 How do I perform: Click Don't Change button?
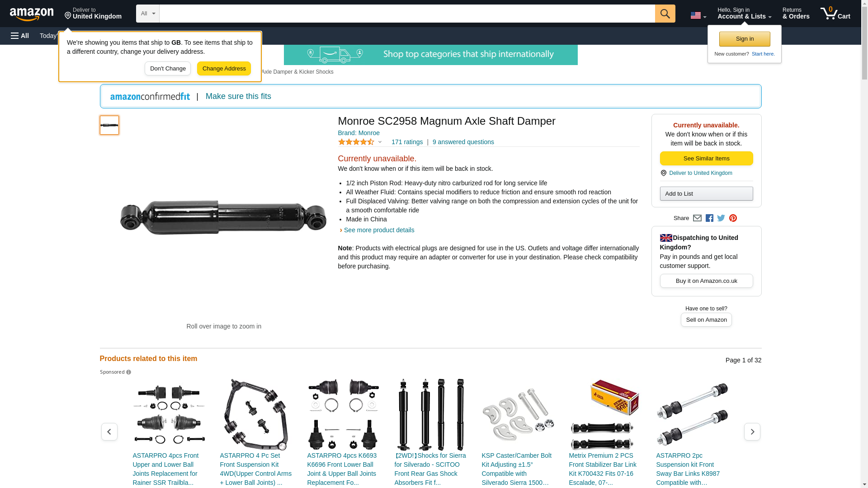(168, 69)
